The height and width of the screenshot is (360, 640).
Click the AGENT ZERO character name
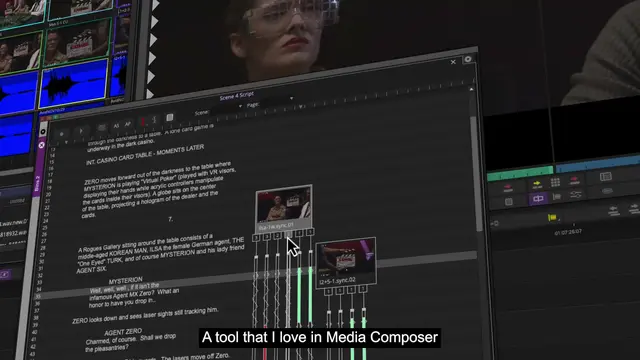point(123,332)
